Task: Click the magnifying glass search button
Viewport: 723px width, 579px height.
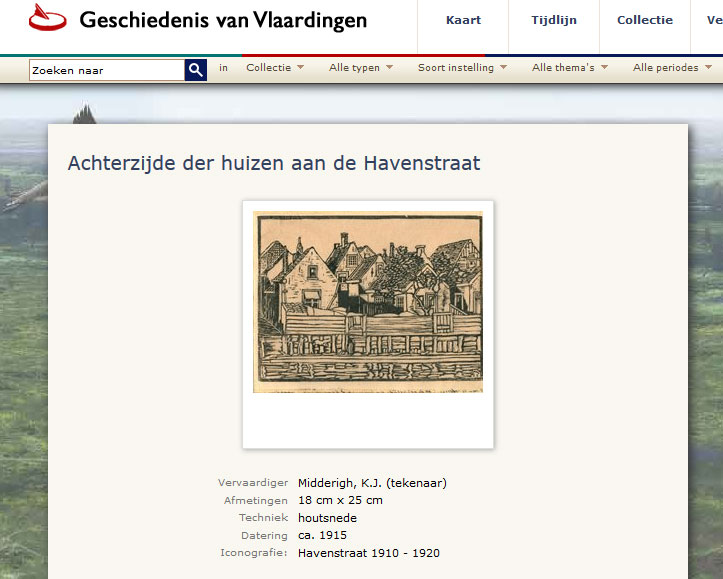Action: pos(196,69)
